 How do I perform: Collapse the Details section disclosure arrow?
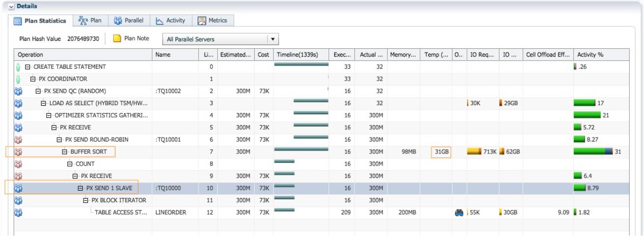[x=12, y=6]
